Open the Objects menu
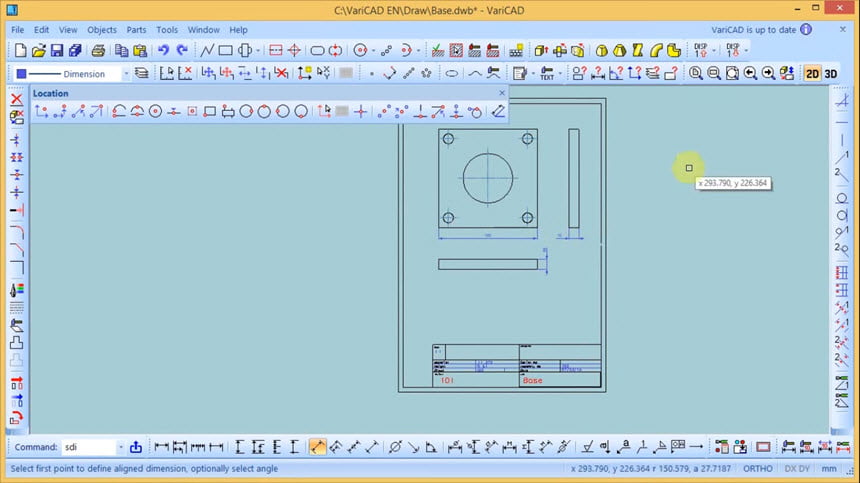The image size is (860, 483). pyautogui.click(x=101, y=30)
